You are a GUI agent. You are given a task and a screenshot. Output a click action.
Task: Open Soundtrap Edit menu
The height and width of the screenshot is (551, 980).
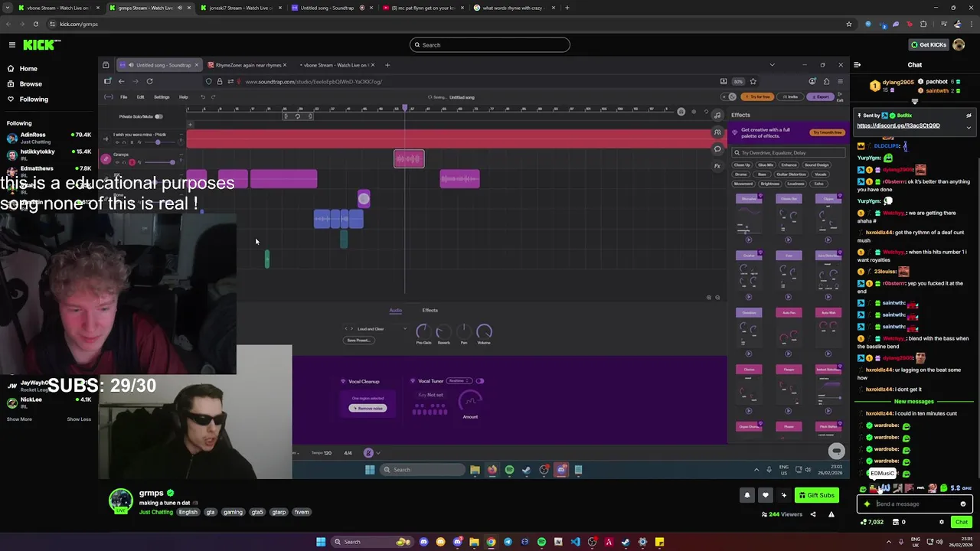point(140,97)
